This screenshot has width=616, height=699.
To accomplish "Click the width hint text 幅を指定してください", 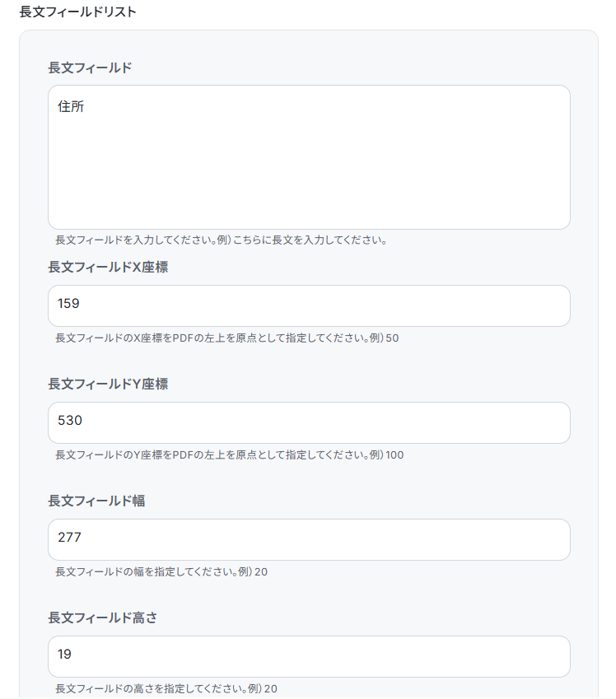I will 161,571.
